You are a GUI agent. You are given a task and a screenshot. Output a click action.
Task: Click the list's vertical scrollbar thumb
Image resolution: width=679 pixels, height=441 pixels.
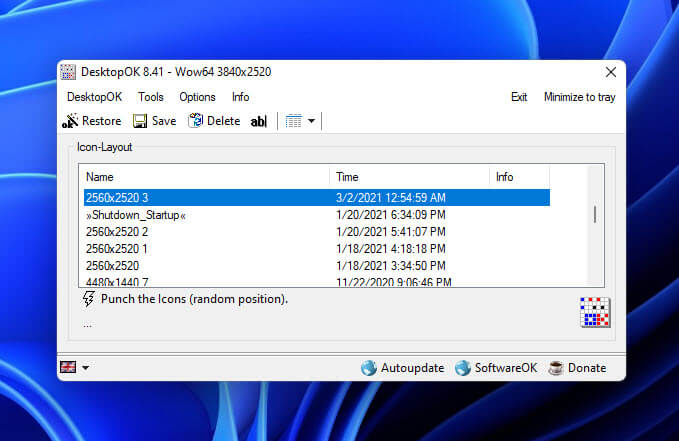[x=595, y=214]
